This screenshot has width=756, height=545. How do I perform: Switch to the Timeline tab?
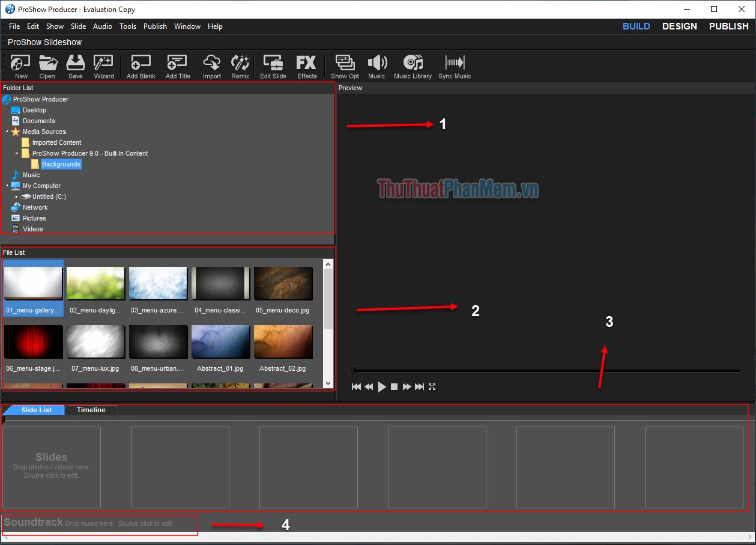[91, 410]
